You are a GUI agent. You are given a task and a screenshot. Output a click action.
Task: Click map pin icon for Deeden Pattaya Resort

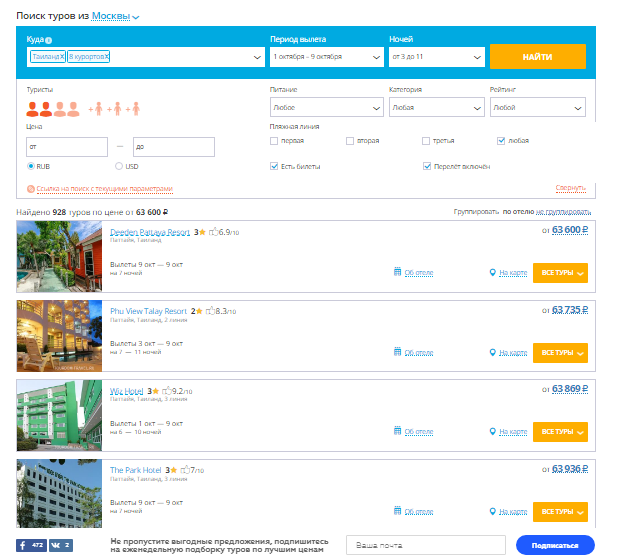pyautogui.click(x=492, y=272)
